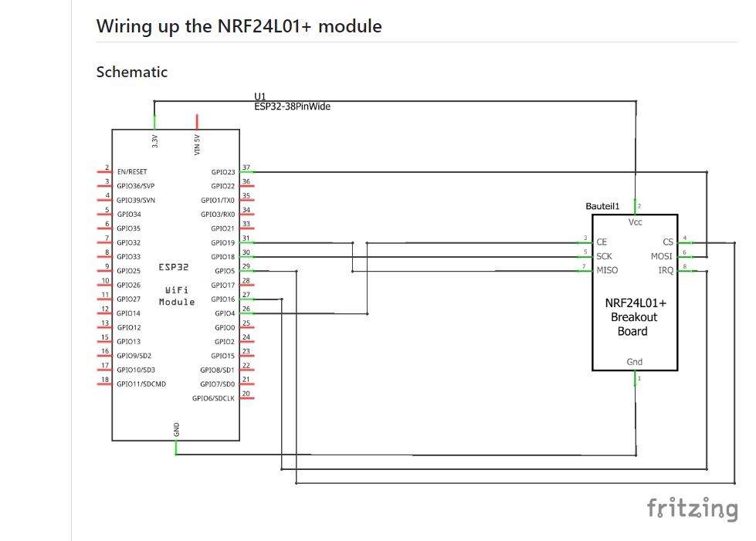Click the SCK pin on NRF24L01+

pyautogui.click(x=604, y=256)
